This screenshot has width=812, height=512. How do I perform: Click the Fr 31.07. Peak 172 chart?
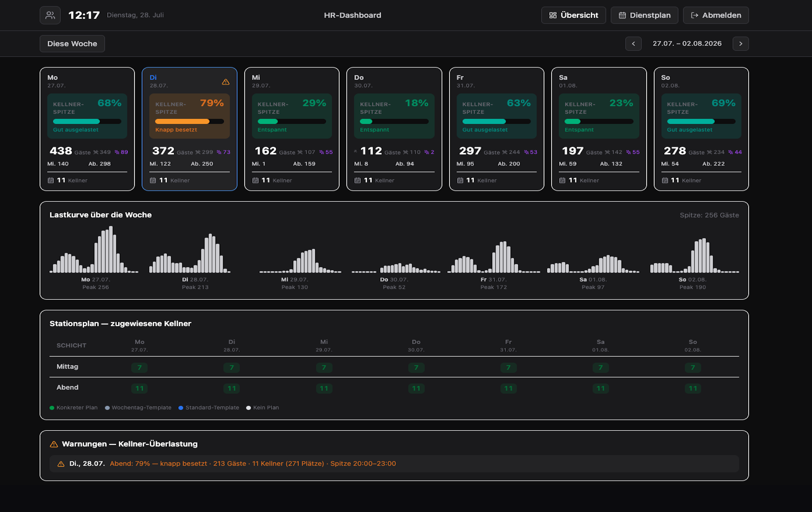[x=494, y=257]
